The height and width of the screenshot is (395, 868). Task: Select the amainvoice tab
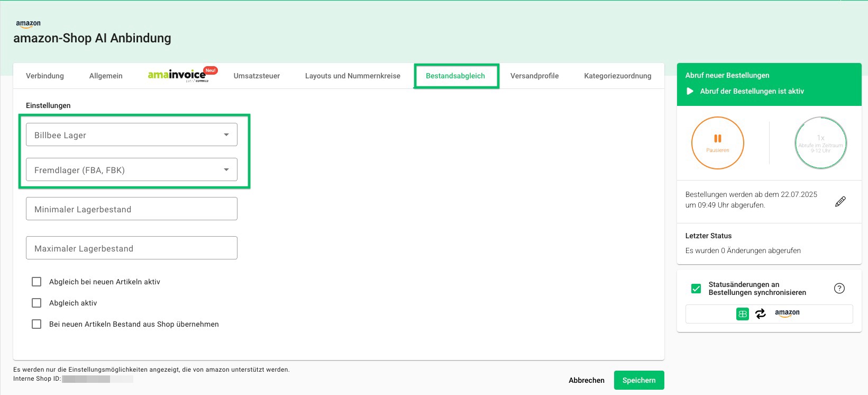click(x=182, y=75)
